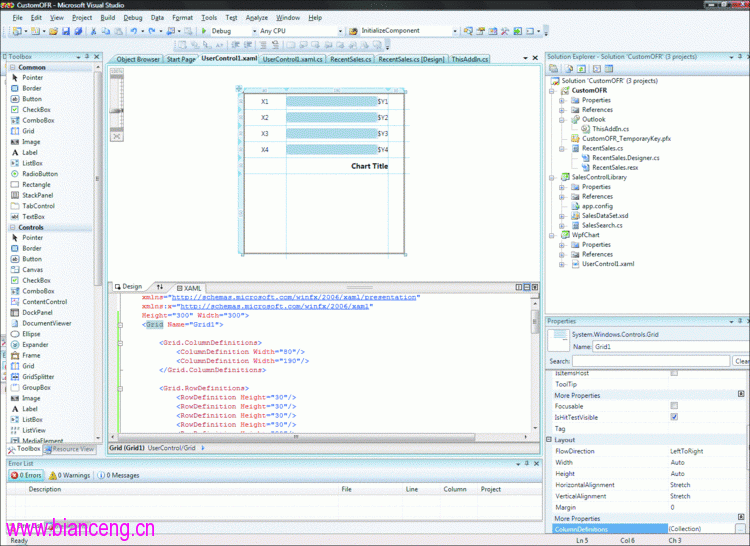Image resolution: width=750 pixels, height=546 pixels.
Task: Select the Expander control in the toolbox
Action: pos(35,345)
